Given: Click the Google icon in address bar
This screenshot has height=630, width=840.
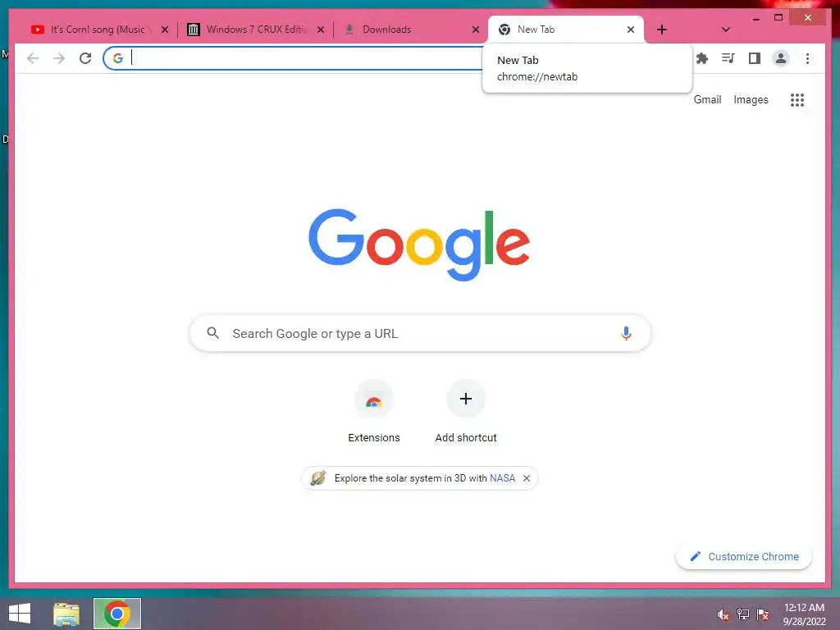Looking at the screenshot, I should [118, 58].
